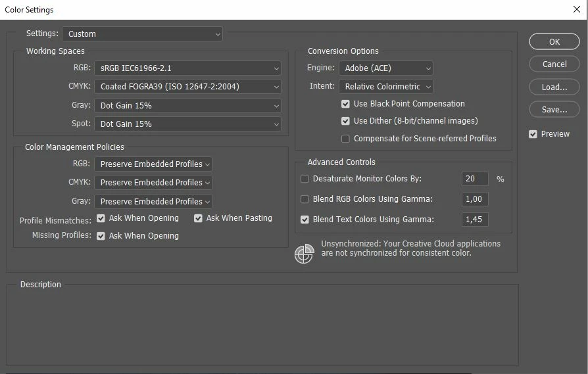588x374 pixels.
Task: Click the Working Spaces group label
Action: tap(55, 51)
